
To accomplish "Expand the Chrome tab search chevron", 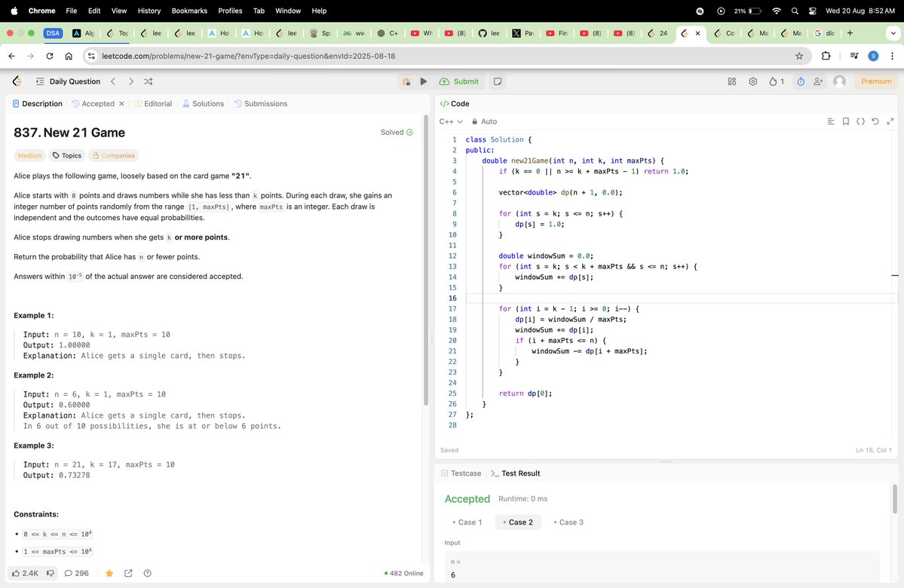I will [x=893, y=33].
